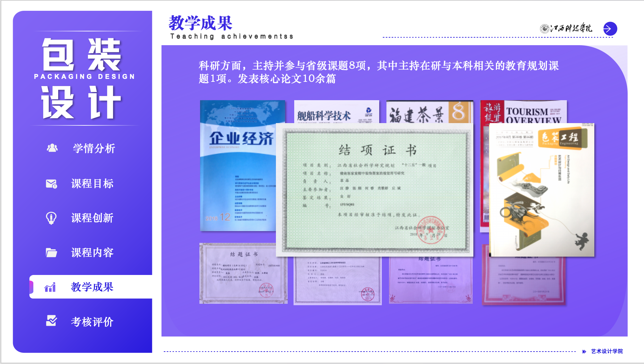Click the folder icon beside 课程内容
The height and width of the screenshot is (364, 644).
[51, 253]
